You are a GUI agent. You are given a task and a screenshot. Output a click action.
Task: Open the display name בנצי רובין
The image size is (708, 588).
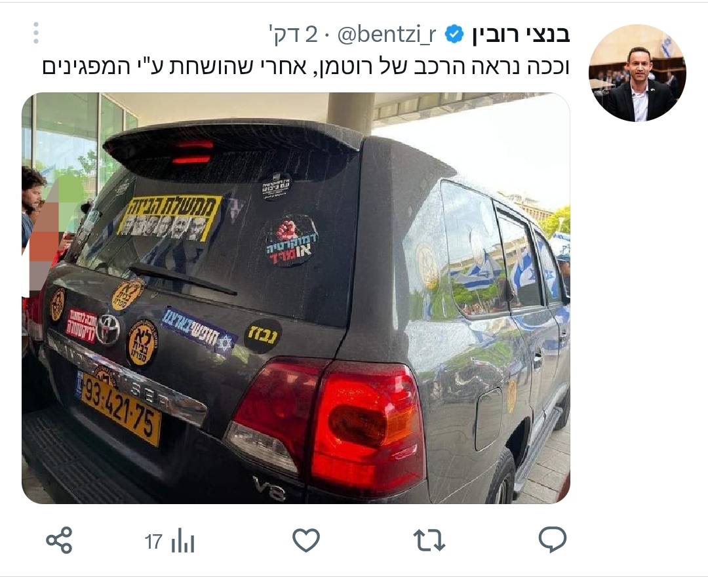coord(521,34)
